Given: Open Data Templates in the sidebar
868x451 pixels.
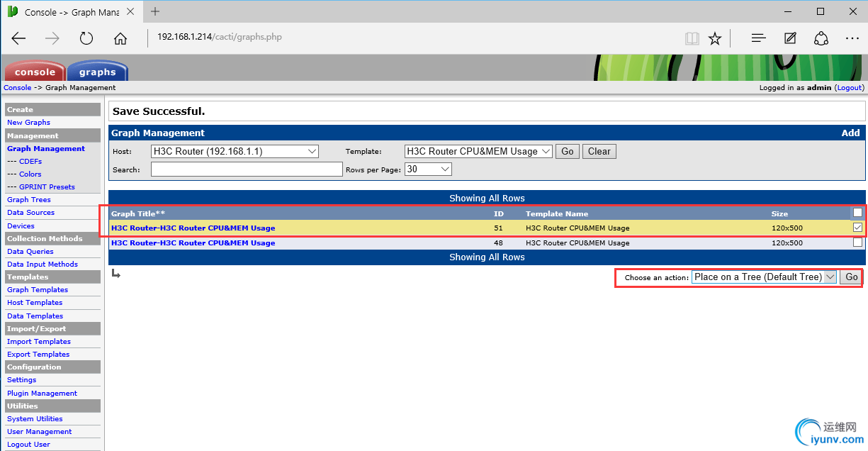Looking at the screenshot, I should (x=35, y=316).
